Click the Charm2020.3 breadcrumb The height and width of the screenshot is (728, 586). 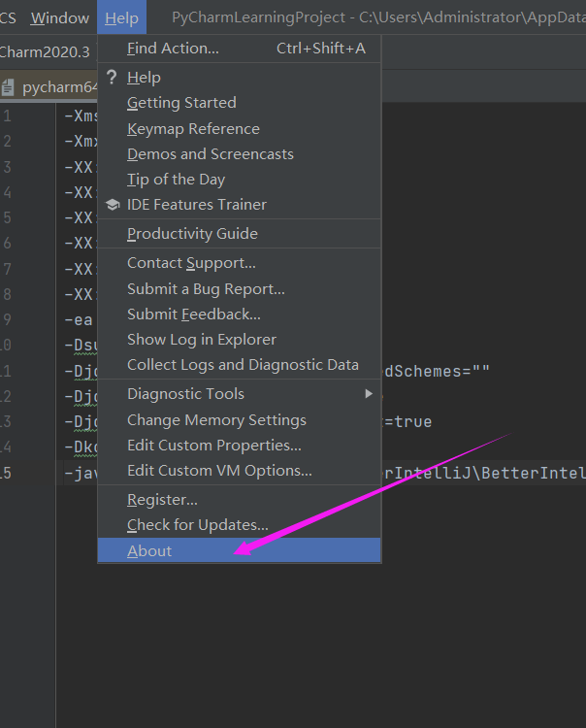(x=45, y=52)
